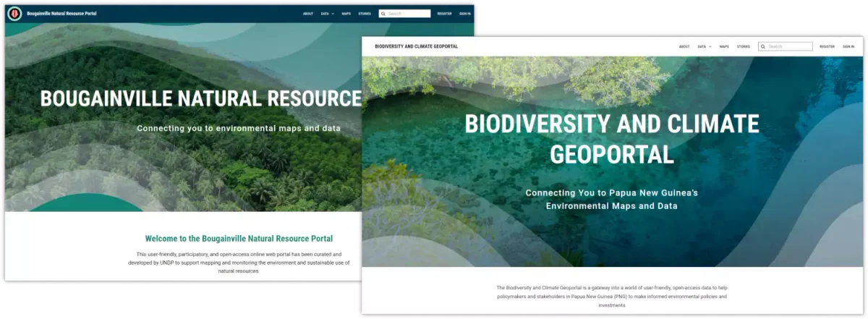Click the Biodiversity Geoportal search field
Viewport: 868px width, 319px height.
786,46
